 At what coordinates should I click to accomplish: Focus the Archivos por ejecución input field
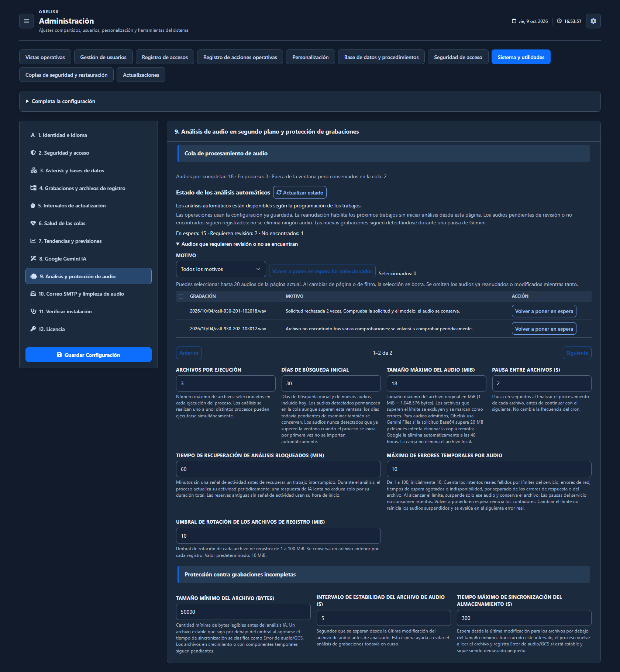click(225, 383)
